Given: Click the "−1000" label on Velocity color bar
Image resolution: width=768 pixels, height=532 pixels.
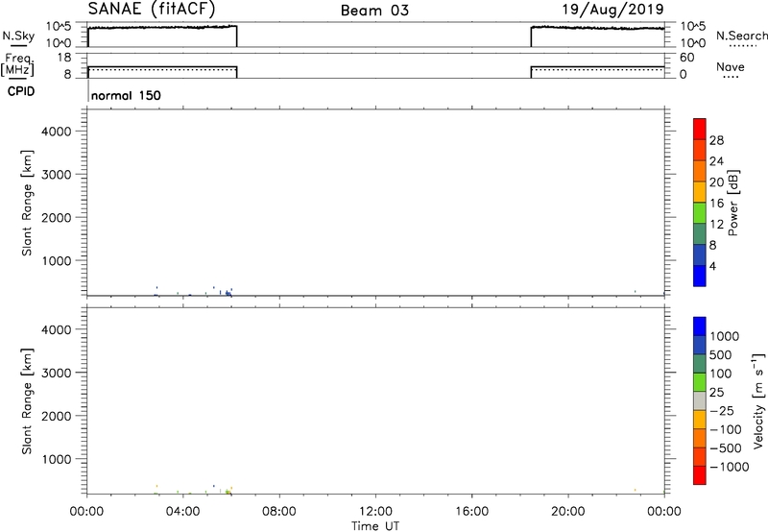Looking at the screenshot, I should coord(729,467).
